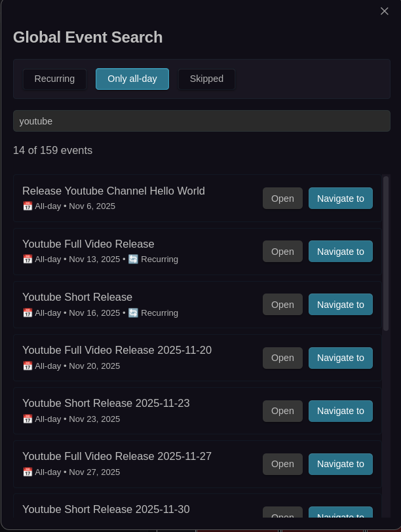Click recurring arrows icon on Youtube Short Release
This screenshot has width=401, height=532.
(133, 313)
